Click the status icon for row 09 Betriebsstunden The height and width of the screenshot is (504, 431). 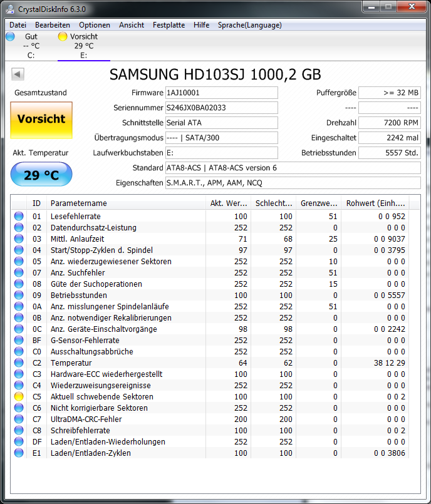pyautogui.click(x=19, y=295)
